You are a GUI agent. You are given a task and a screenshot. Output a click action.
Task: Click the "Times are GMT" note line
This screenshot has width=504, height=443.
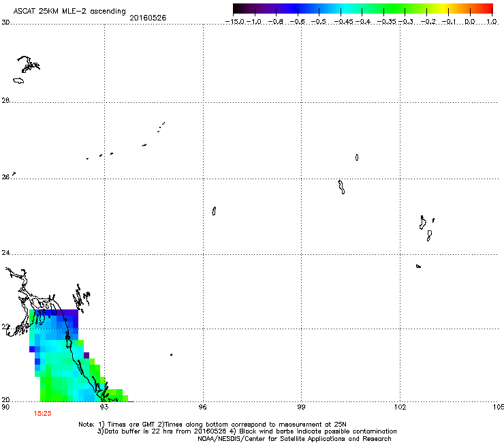pyautogui.click(x=212, y=425)
